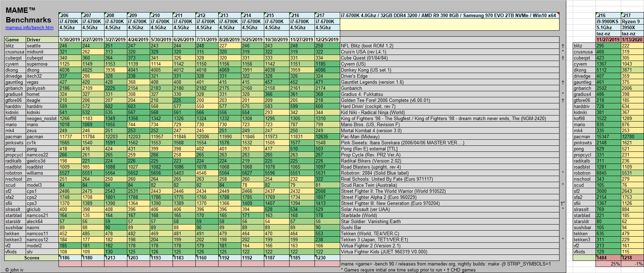Select the pacman value 15347
Image resolution: width=644 pixels, height=273 pixels.
tap(608, 136)
